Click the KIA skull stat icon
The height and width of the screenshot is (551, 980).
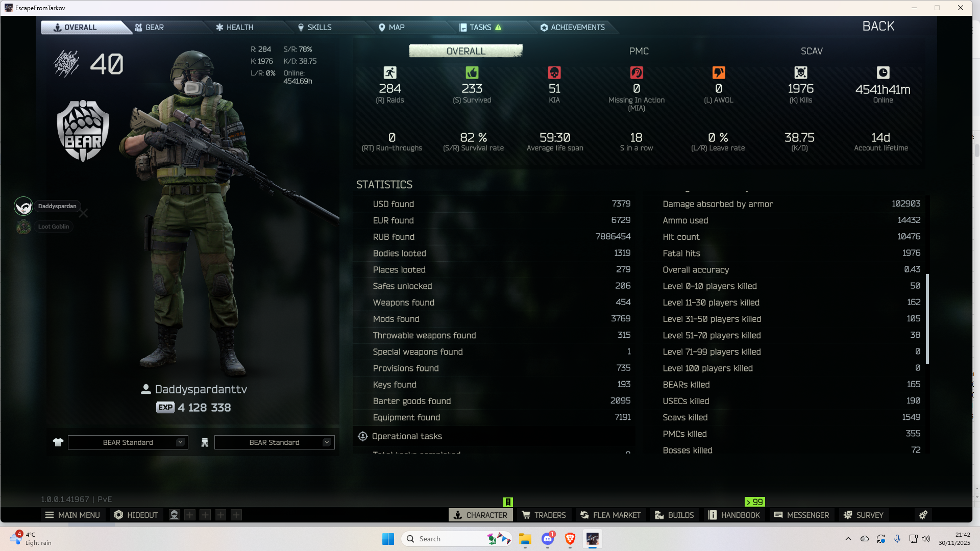(x=554, y=72)
